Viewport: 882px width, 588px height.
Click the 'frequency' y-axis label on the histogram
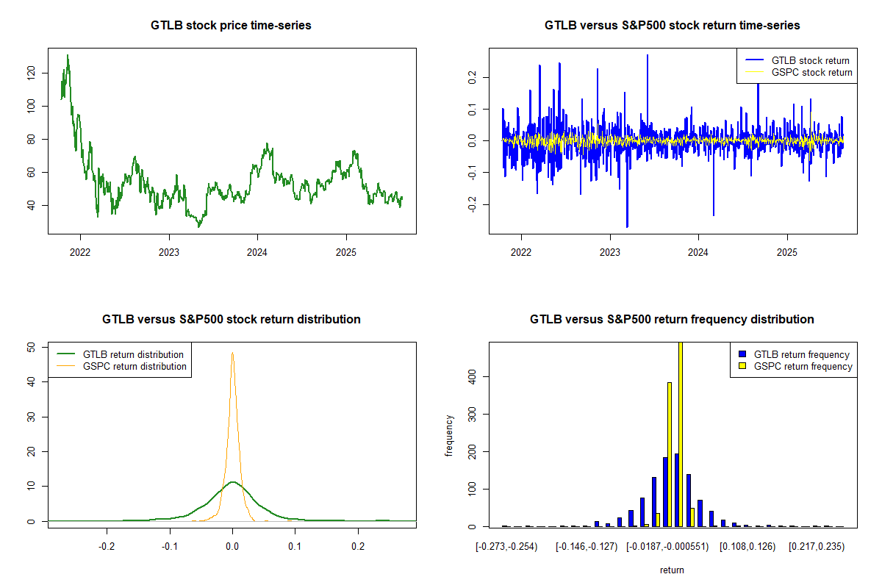[448, 435]
